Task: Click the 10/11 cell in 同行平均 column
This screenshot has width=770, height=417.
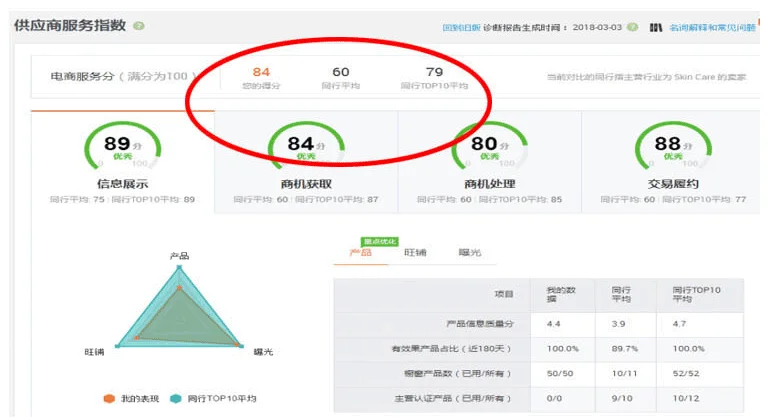Action: click(624, 374)
